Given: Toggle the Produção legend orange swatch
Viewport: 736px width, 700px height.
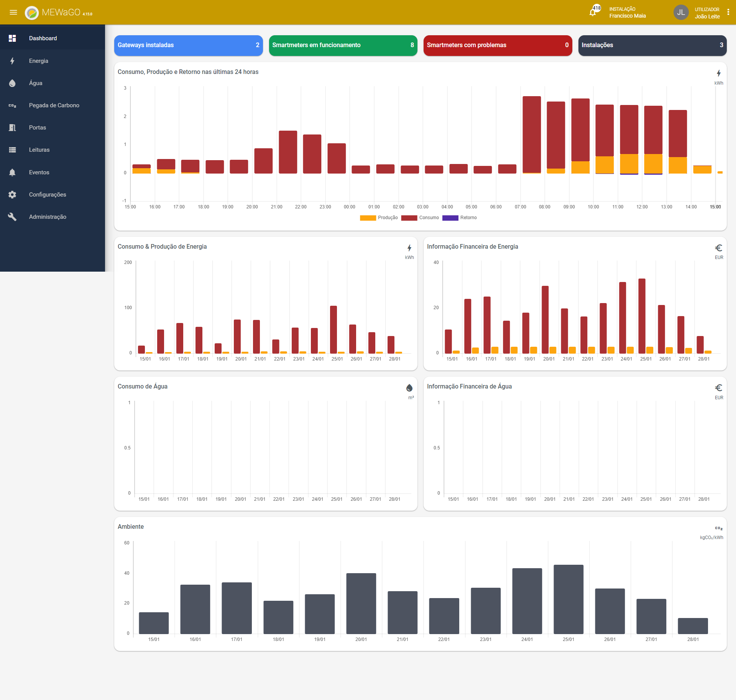Looking at the screenshot, I should coord(368,218).
